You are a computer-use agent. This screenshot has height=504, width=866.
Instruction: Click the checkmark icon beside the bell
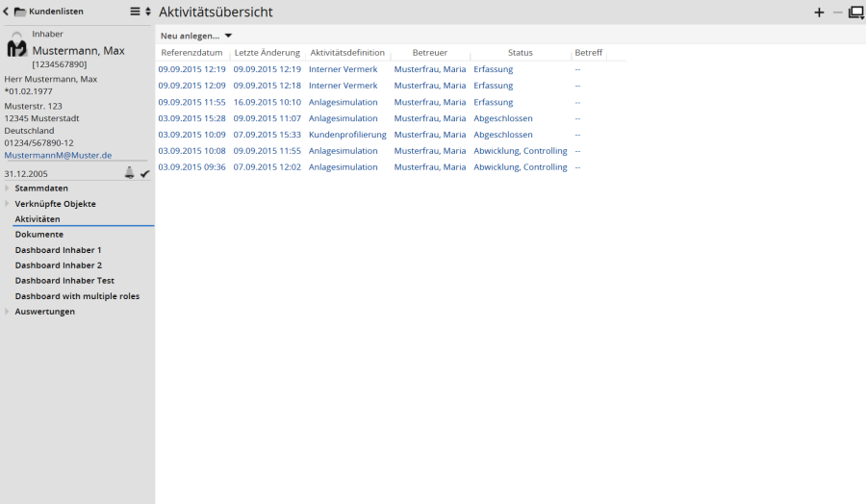pyautogui.click(x=144, y=173)
